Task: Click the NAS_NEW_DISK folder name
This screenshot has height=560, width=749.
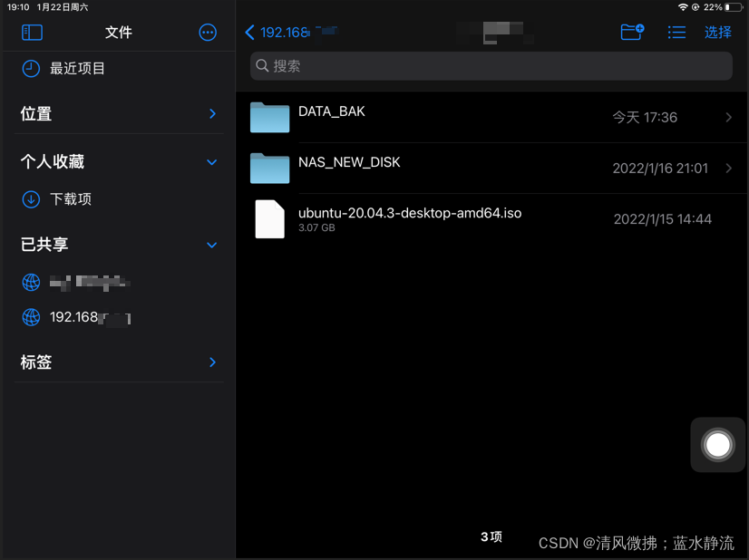Action: (x=349, y=162)
